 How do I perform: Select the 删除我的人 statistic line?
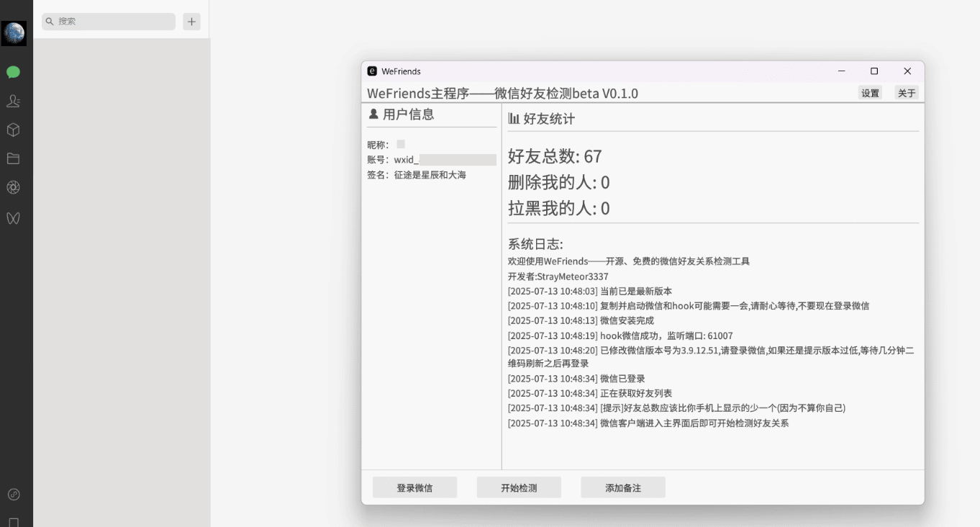tap(558, 182)
